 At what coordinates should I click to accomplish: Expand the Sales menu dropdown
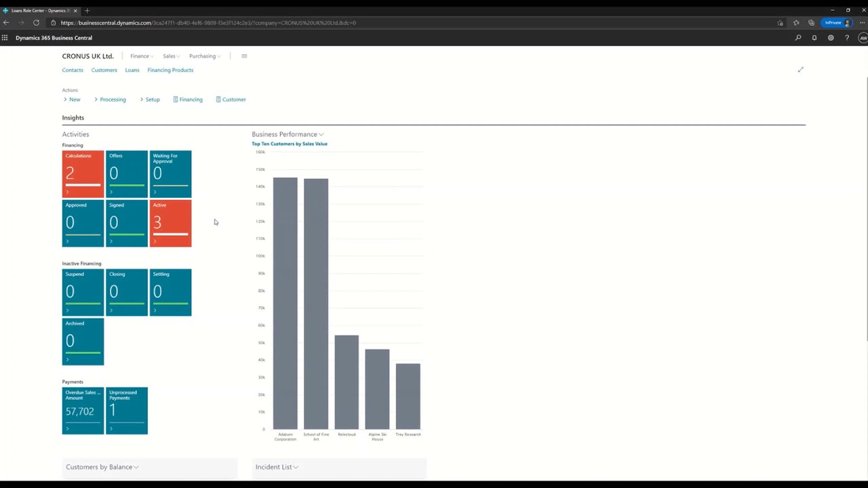pos(171,56)
